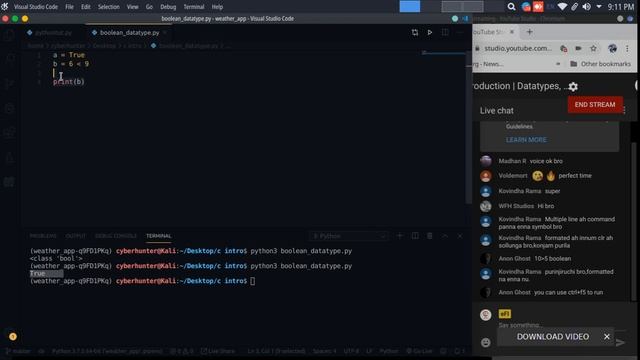640x360 pixels.
Task: Split the editor with the split icon
Action: [x=445, y=32]
